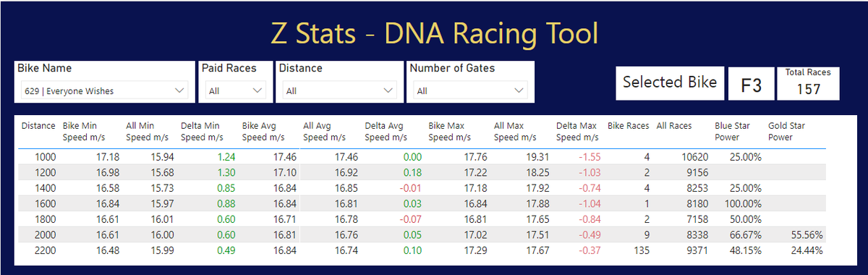
Task: Click the 19.31 all max speed cell
Action: pyautogui.click(x=537, y=157)
